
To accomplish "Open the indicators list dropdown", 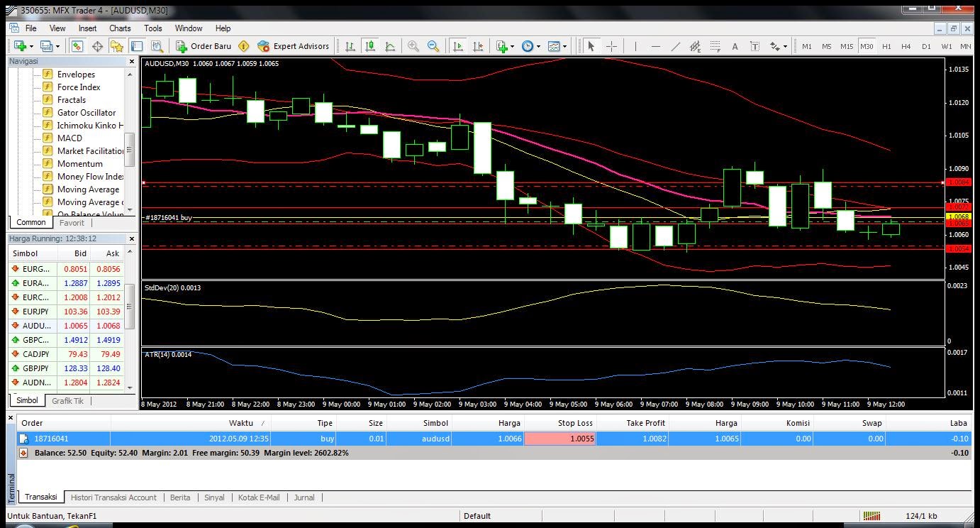I will click(512, 46).
